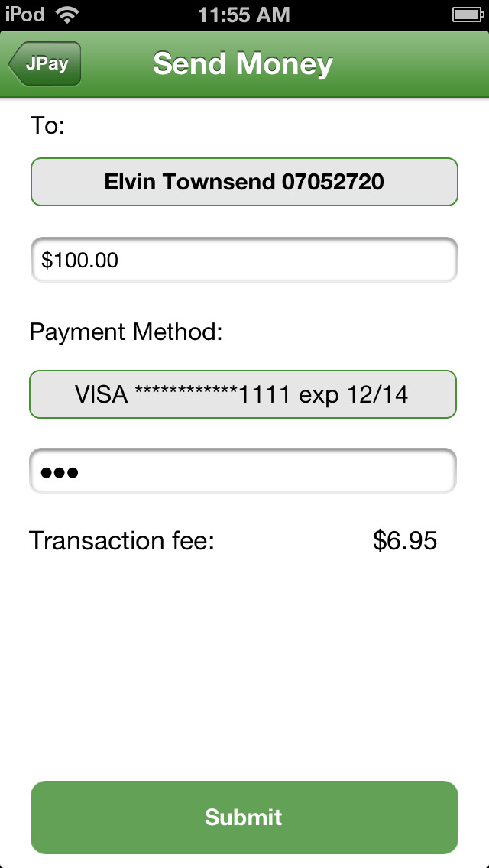The width and height of the screenshot is (489, 868).
Task: Tap the JPay back button
Action: 45,64
